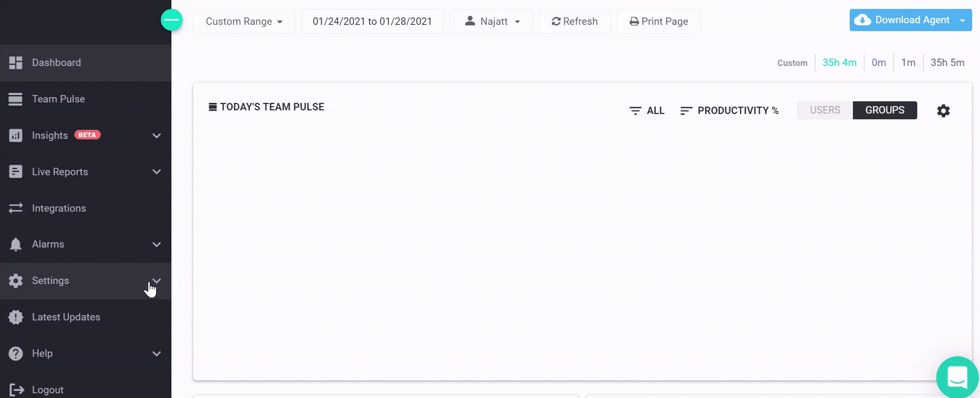Open the ALL filter icon
The image size is (980, 398).
coord(635,111)
